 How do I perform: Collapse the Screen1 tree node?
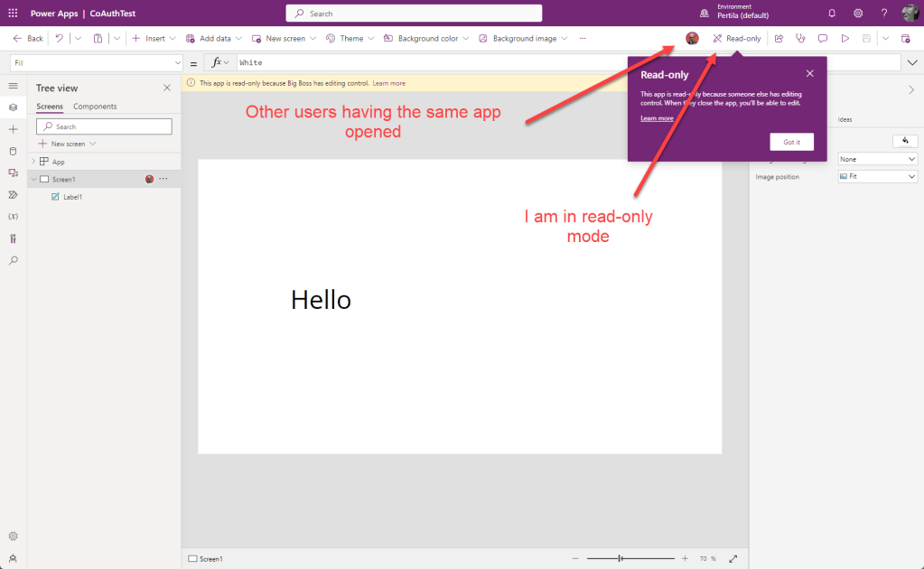(33, 180)
